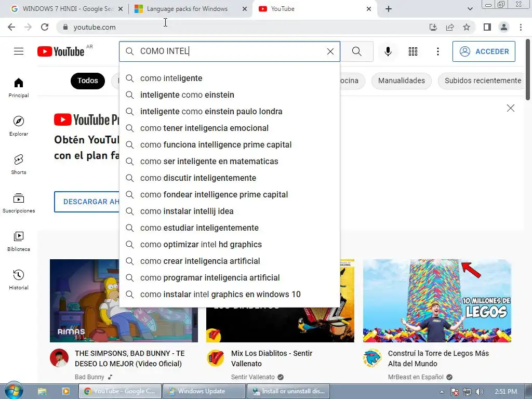The image size is (532, 399).
Task: Click the install app icon in address bar
Action: click(x=433, y=27)
